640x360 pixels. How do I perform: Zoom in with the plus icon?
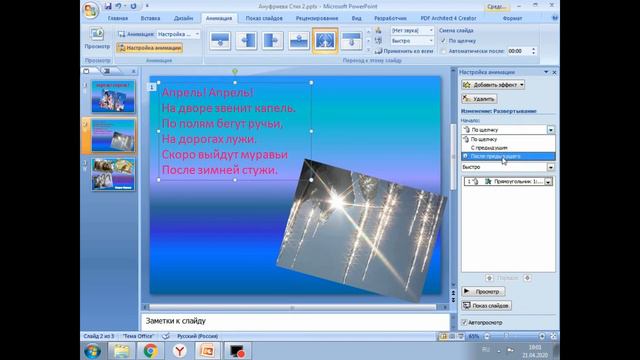tap(542, 336)
